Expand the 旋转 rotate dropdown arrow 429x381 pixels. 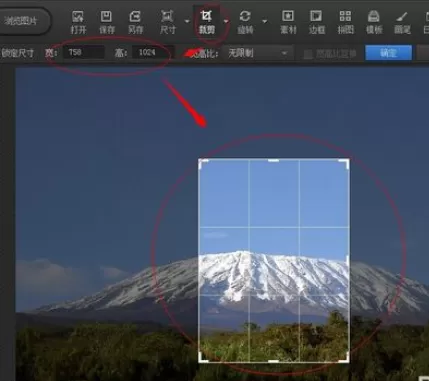click(265, 21)
